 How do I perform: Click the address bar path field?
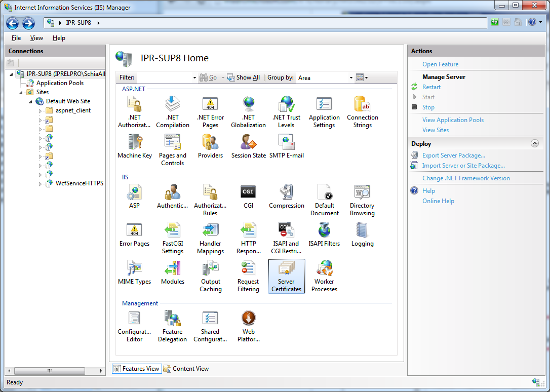(265, 23)
